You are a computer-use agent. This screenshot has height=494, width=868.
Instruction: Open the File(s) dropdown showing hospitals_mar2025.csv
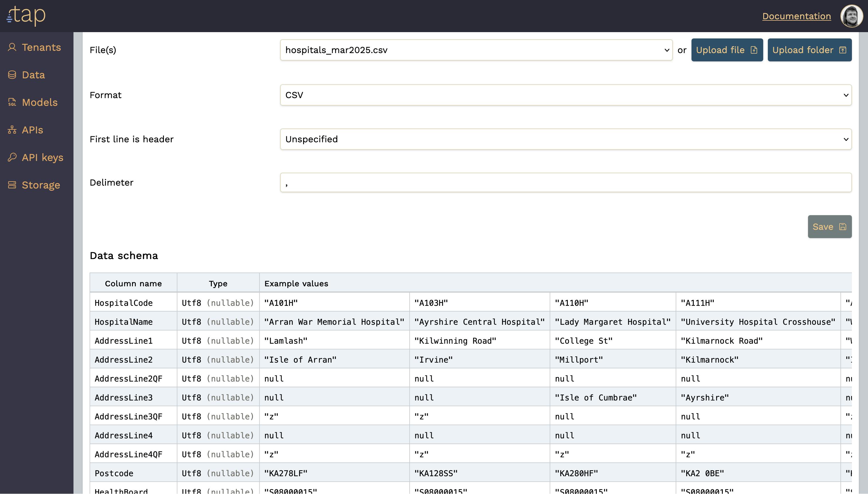click(x=476, y=50)
